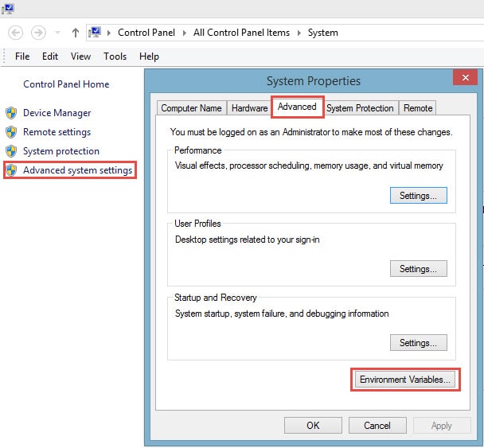Open Device Manager link
484x448 pixels.
point(57,113)
